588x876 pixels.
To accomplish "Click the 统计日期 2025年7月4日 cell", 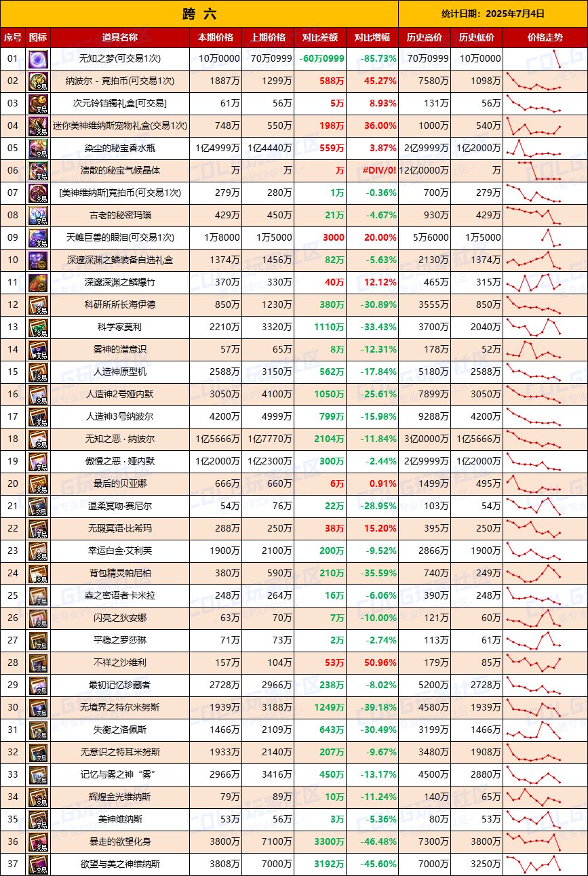I will coord(493,14).
